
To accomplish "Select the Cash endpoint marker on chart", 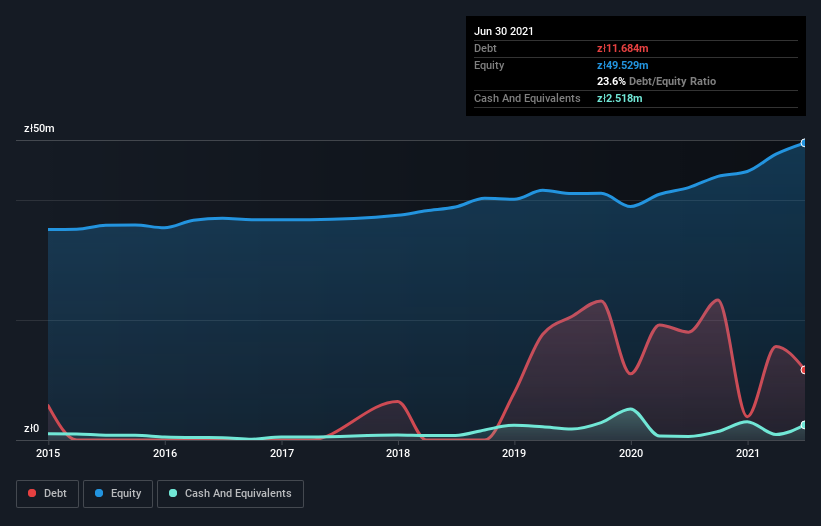I will tap(804, 425).
